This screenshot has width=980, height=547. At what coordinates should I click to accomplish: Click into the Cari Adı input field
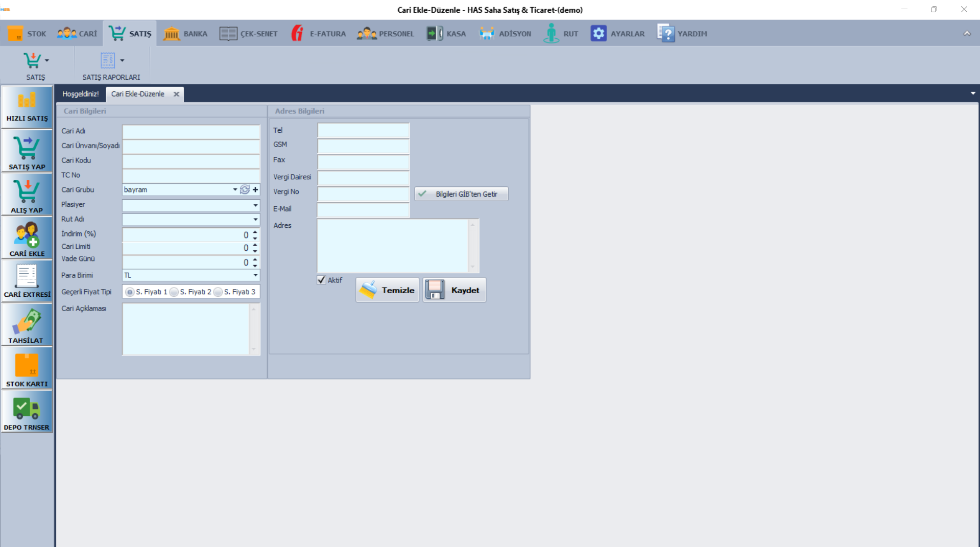pos(191,132)
